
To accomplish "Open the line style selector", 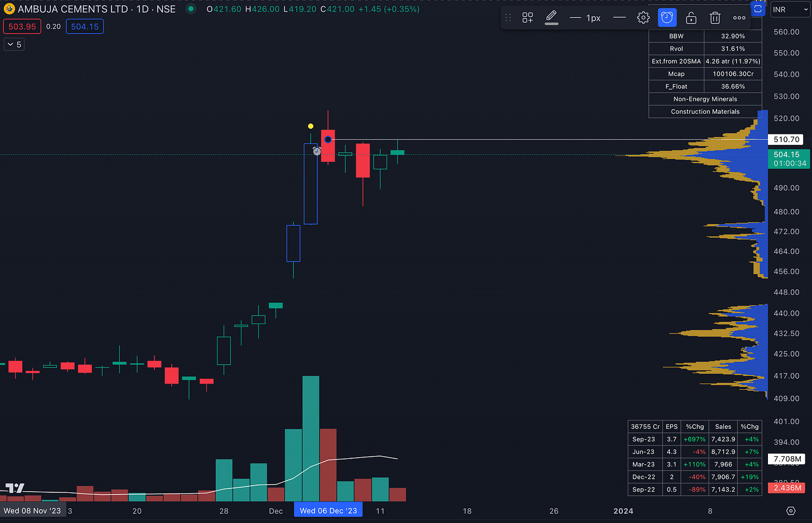I will point(619,18).
